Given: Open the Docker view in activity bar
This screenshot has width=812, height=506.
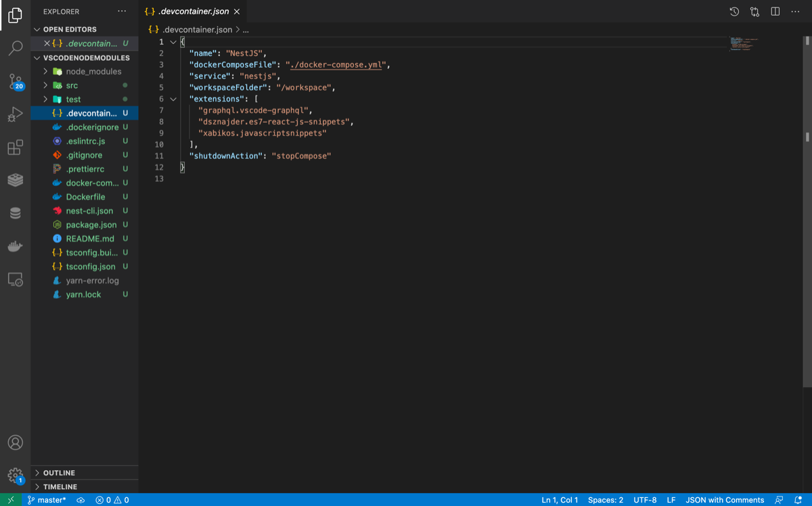Looking at the screenshot, I should point(15,246).
